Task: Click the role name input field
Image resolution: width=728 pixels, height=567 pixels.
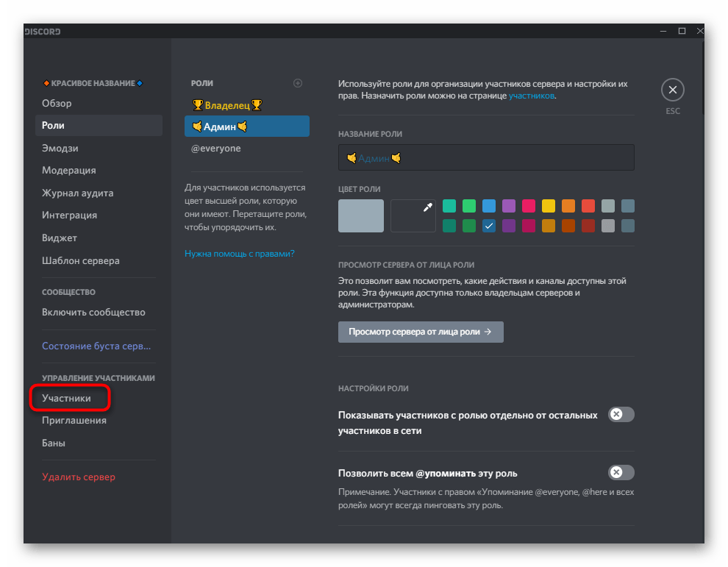Action: click(x=486, y=157)
